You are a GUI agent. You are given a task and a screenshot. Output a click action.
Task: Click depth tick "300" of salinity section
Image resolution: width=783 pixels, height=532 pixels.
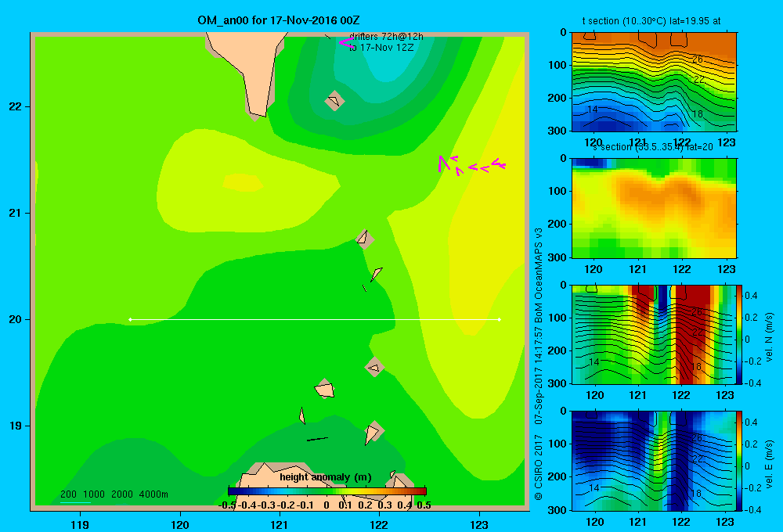pyautogui.click(x=557, y=257)
